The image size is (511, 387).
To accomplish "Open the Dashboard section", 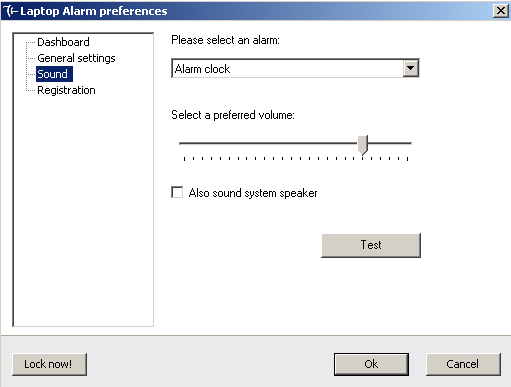I will click(x=63, y=42).
